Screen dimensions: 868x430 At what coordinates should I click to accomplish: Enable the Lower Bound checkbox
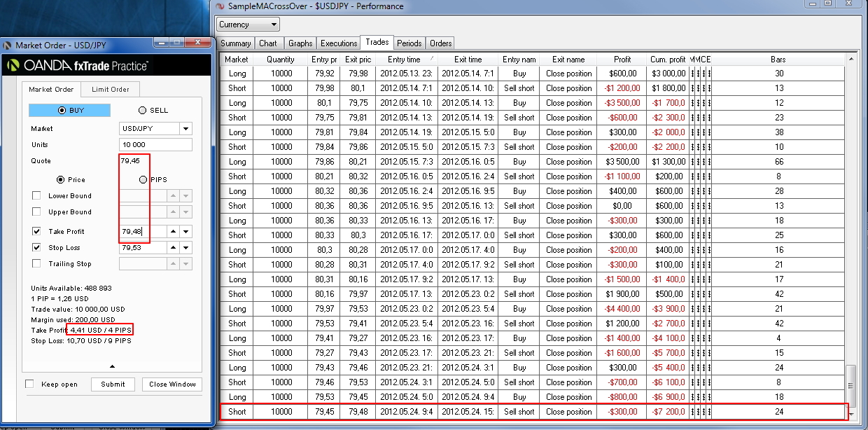tap(36, 195)
